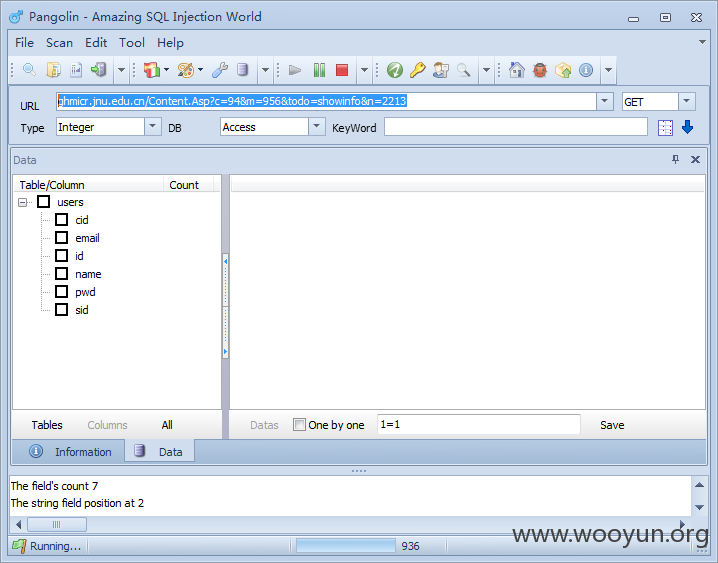Open the Edit menu
This screenshot has width=718, height=563.
[96, 43]
